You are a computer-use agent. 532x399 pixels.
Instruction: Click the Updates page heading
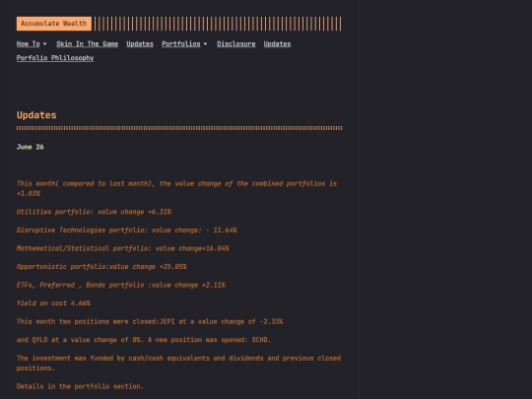click(36, 115)
